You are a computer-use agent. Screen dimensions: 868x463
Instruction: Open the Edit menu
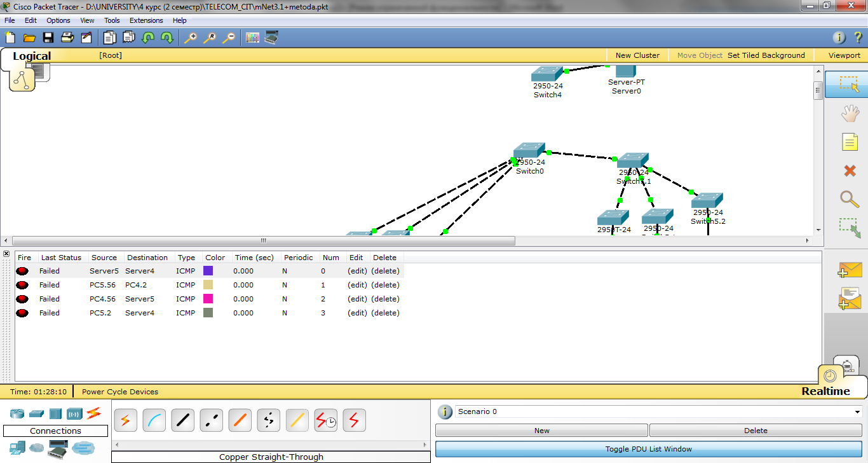click(x=31, y=20)
